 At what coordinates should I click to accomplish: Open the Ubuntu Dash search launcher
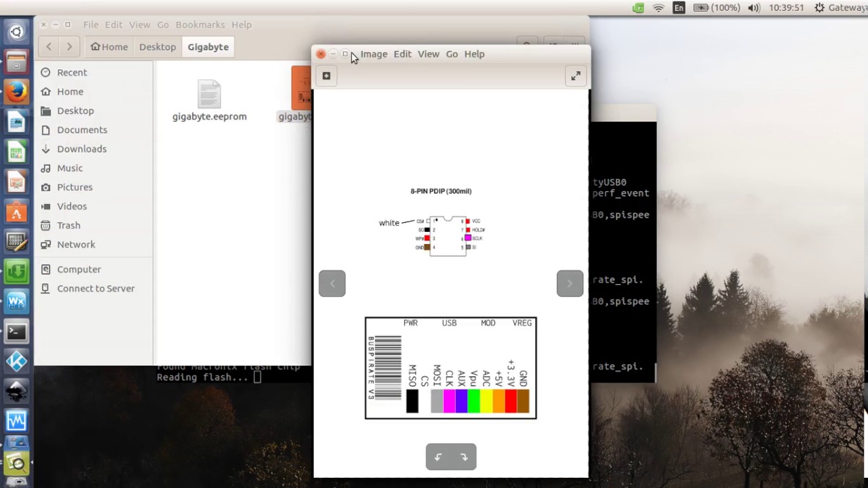[x=16, y=32]
